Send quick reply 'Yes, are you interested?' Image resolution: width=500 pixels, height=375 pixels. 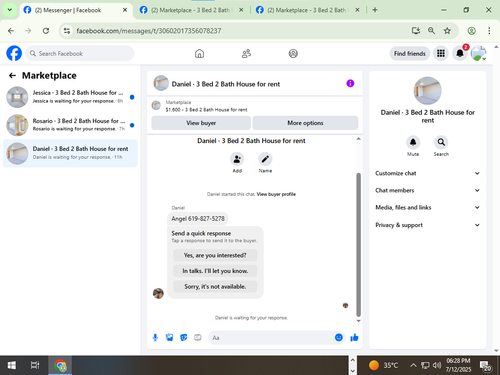(215, 255)
